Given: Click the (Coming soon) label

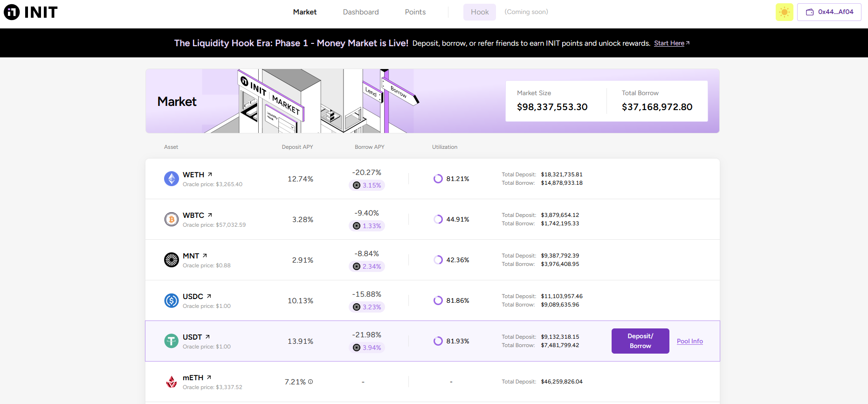Looking at the screenshot, I should pyautogui.click(x=526, y=12).
